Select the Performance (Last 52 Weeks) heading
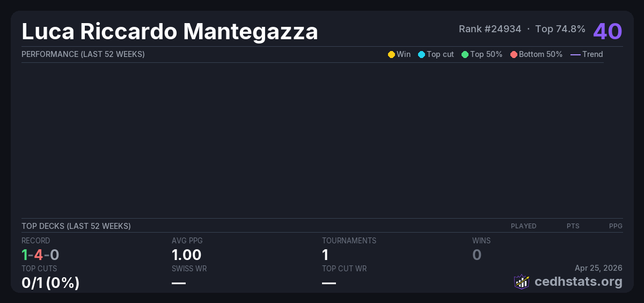644x303 pixels. [83, 54]
